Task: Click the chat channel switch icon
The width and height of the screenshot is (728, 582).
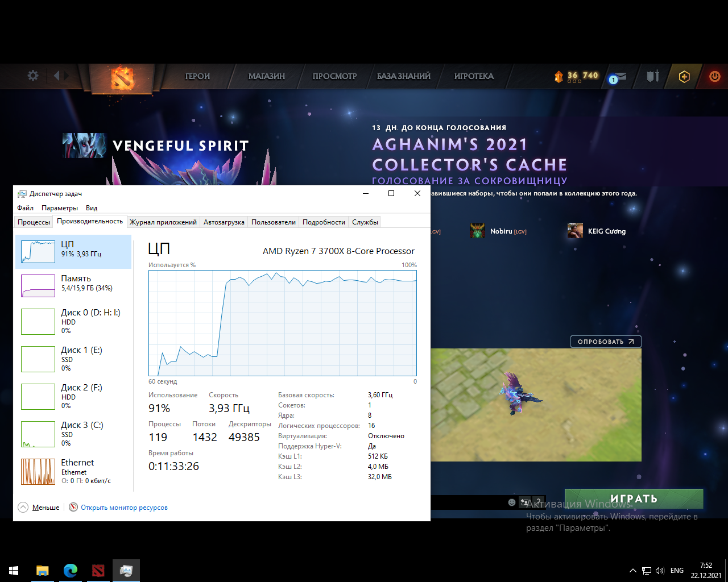Action: click(525, 502)
